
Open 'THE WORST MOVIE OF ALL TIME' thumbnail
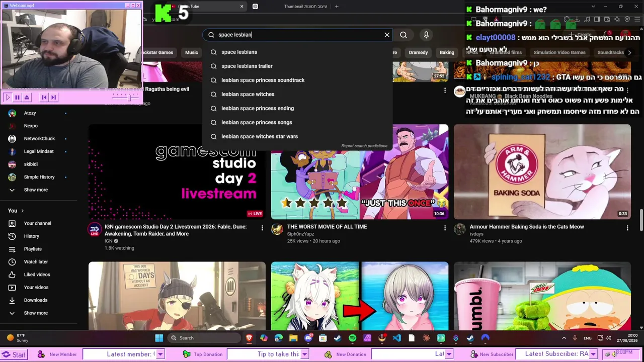[x=360, y=172]
